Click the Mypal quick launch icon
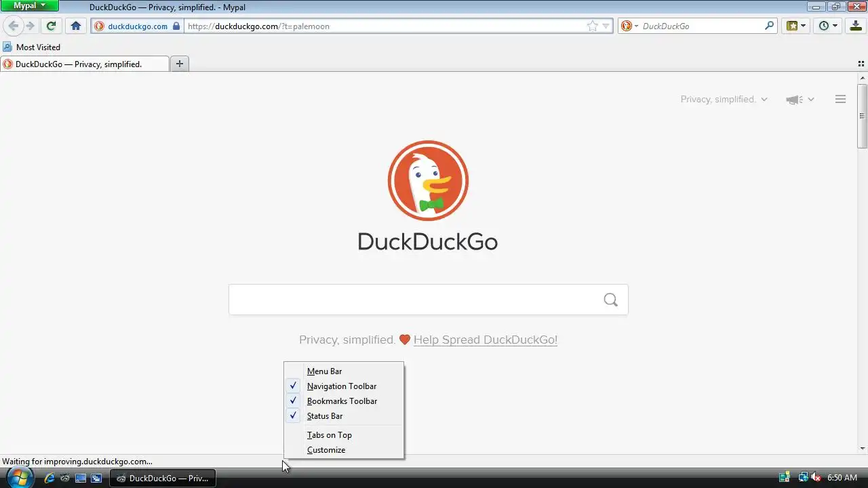Screen dimensions: 868x488 point(64,478)
